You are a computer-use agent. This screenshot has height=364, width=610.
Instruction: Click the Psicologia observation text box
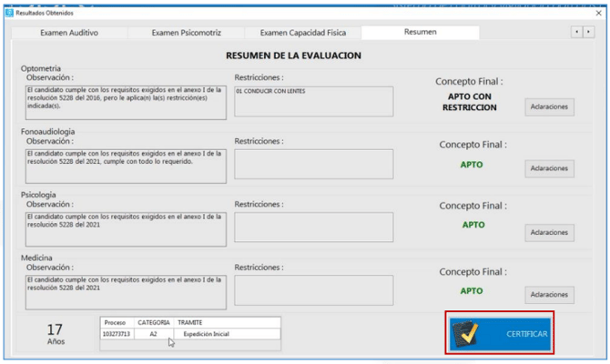pos(126,229)
